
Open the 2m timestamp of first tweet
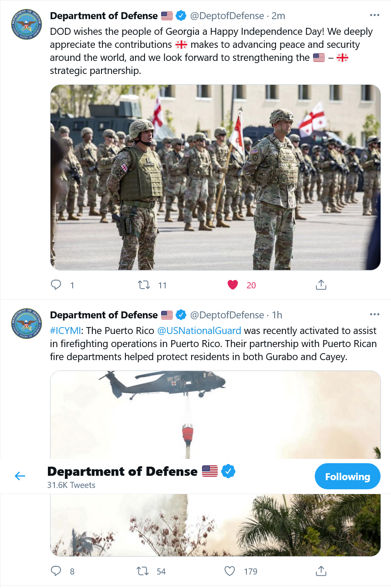[278, 16]
